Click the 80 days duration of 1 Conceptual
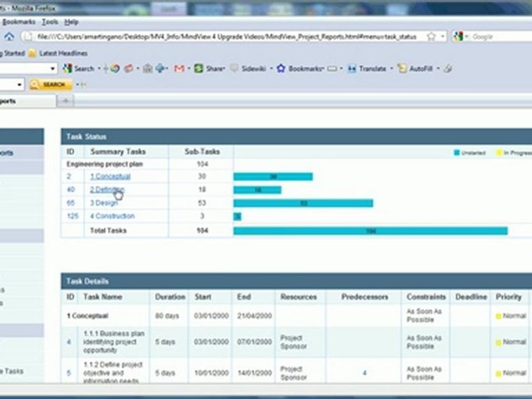This screenshot has height=399, width=532. pyautogui.click(x=167, y=316)
